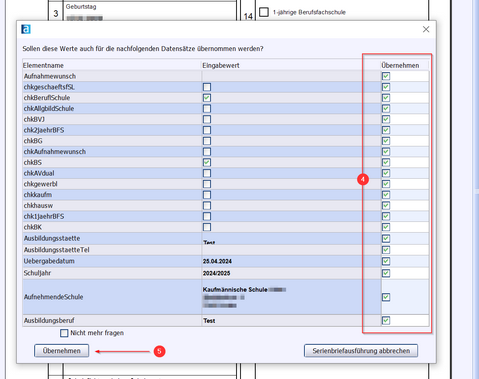
Task: Uncheck Übernehmen checkbox for chkBS row
Action: (386, 162)
